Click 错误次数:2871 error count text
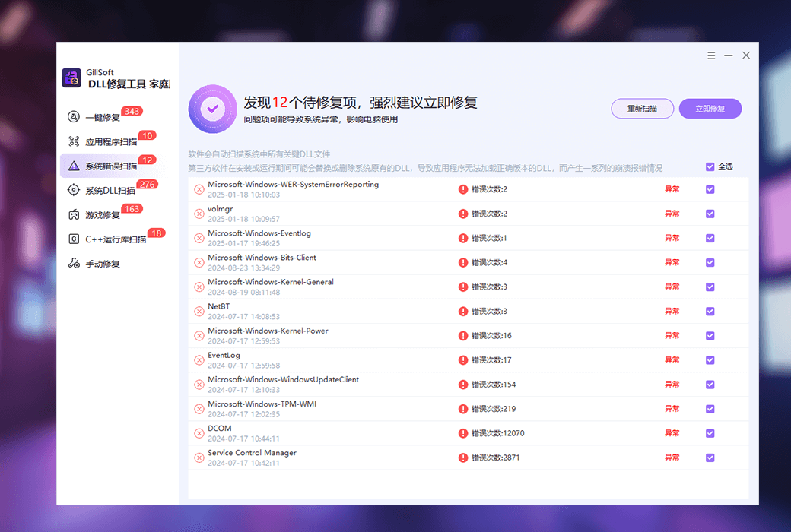 coord(495,458)
